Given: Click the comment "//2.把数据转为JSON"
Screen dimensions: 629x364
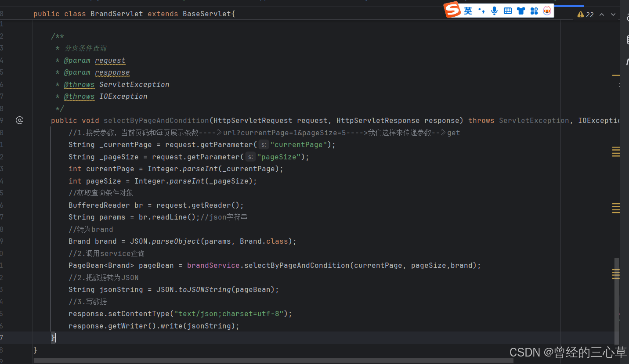Looking at the screenshot, I should (104, 278).
